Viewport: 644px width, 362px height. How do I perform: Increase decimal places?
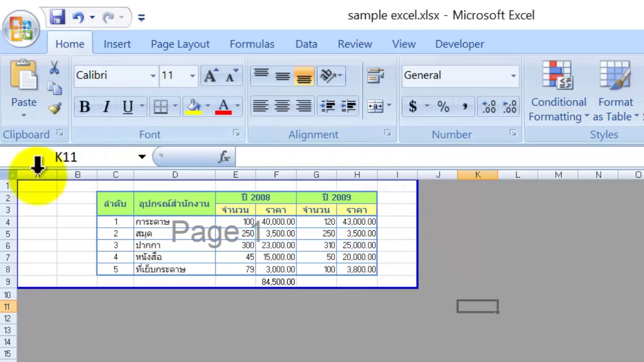489,107
